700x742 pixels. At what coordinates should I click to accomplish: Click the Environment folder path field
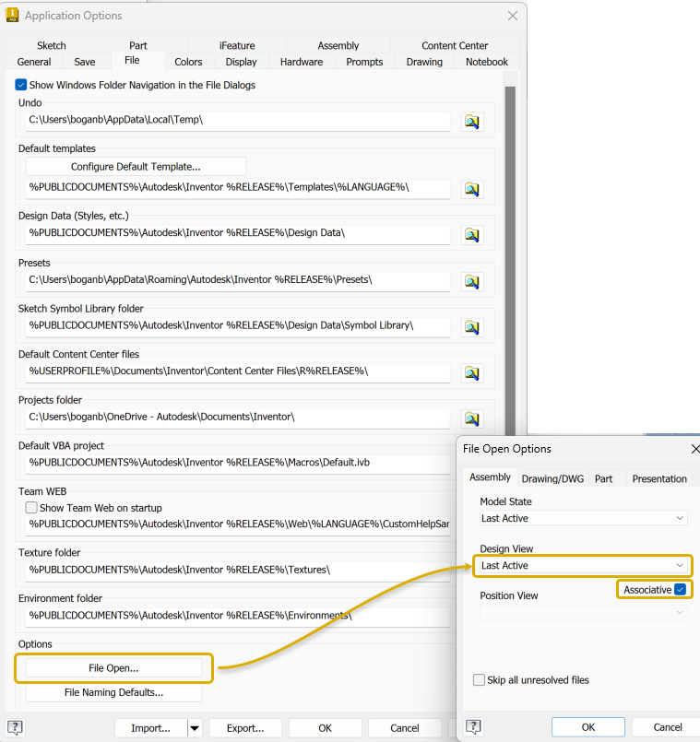point(238,616)
